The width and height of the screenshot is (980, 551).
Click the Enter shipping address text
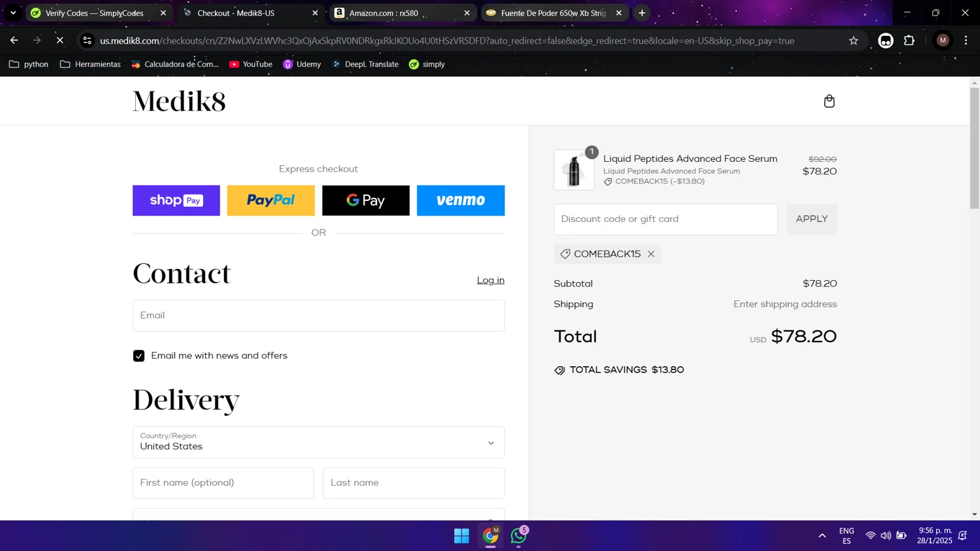[785, 304]
